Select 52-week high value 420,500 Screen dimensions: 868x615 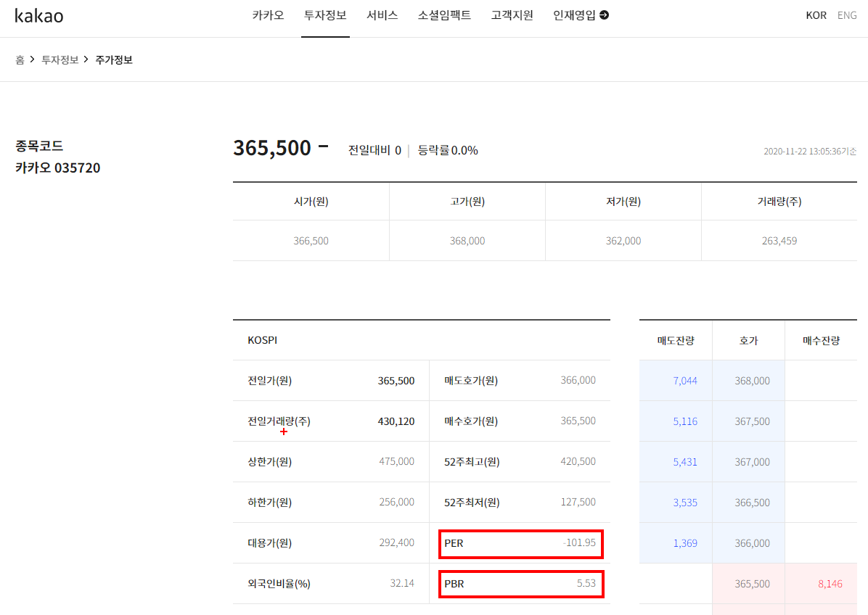click(x=578, y=461)
